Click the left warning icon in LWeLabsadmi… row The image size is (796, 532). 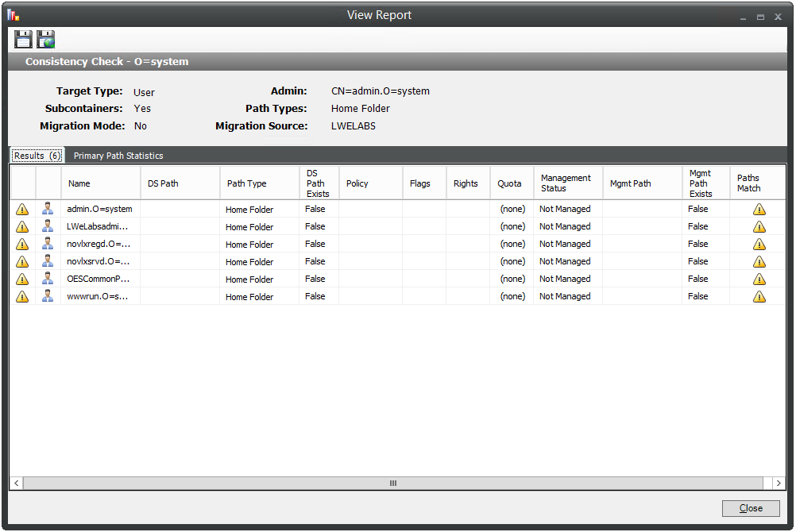[22, 226]
